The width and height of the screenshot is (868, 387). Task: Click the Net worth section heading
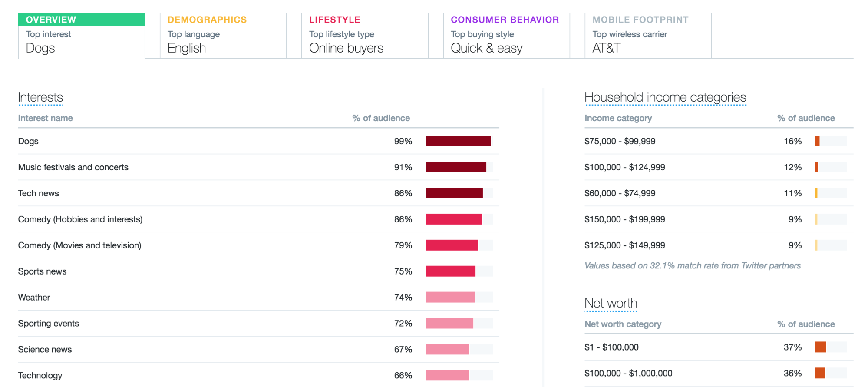click(x=611, y=303)
